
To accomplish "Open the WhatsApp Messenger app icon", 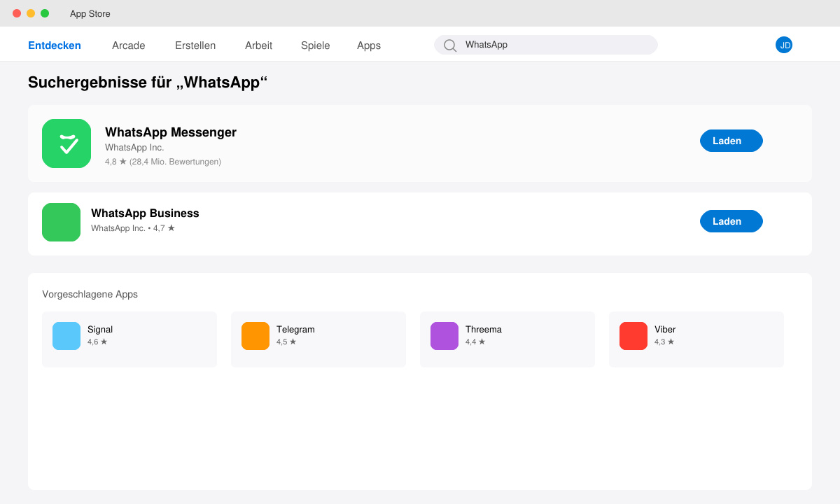I will click(x=66, y=143).
